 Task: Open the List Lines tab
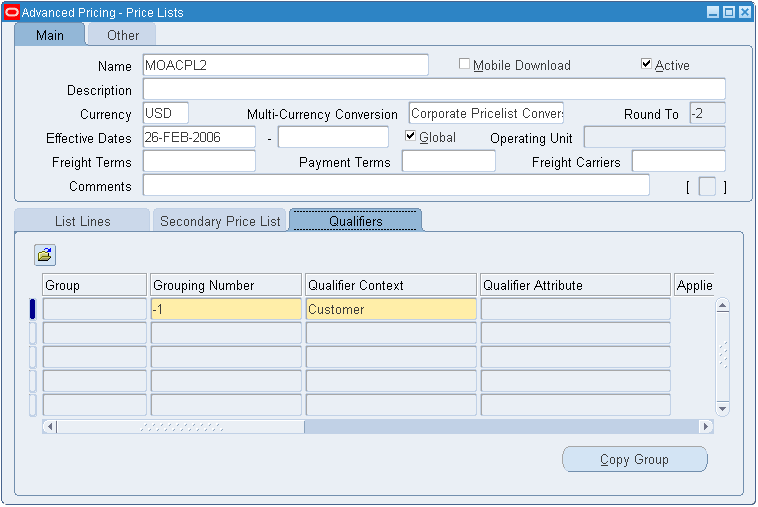(82, 221)
